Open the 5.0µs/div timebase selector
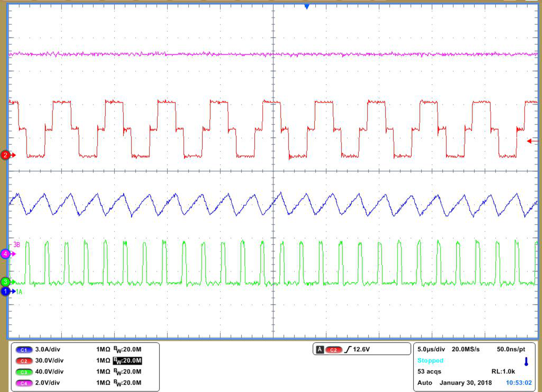The height and width of the screenshot is (392, 542). click(x=431, y=349)
